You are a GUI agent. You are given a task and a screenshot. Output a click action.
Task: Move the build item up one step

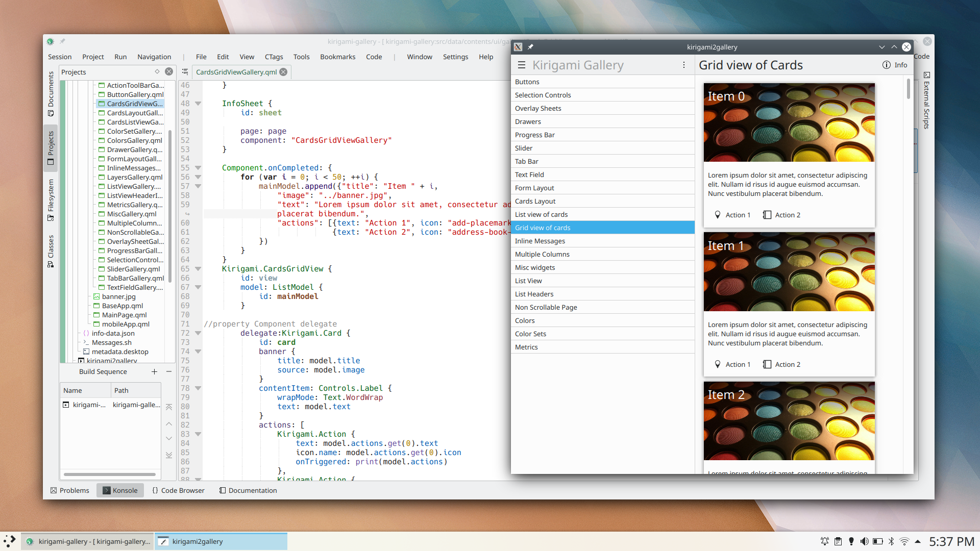[x=169, y=424]
